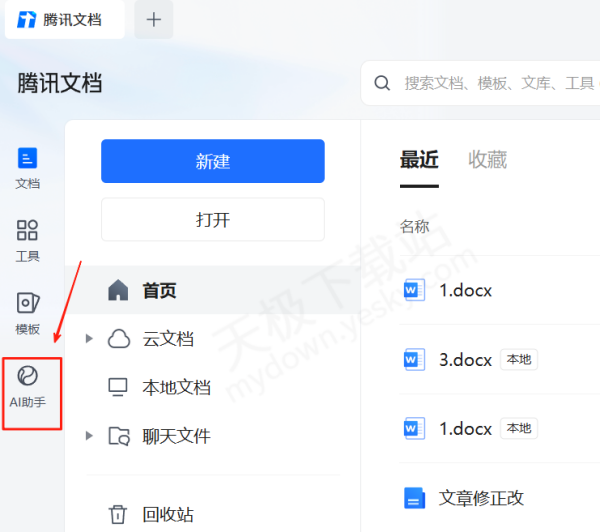Image resolution: width=600 pixels, height=532 pixels.
Task: Click the home icon beside 首页
Action: pos(118,290)
